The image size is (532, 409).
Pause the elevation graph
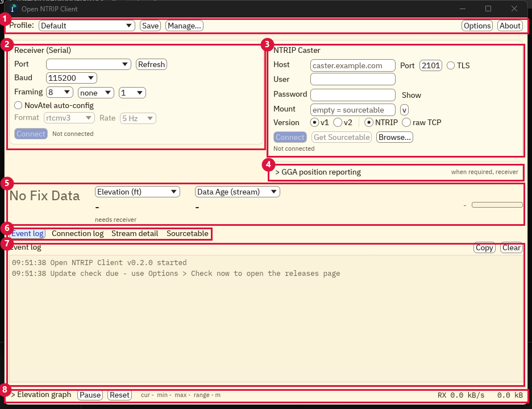(x=90, y=395)
